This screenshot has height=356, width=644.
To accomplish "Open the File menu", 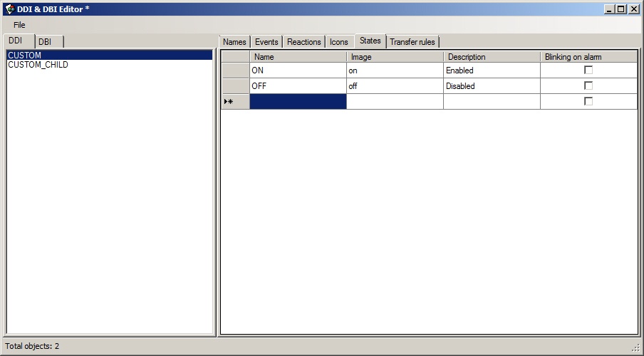I will click(19, 25).
